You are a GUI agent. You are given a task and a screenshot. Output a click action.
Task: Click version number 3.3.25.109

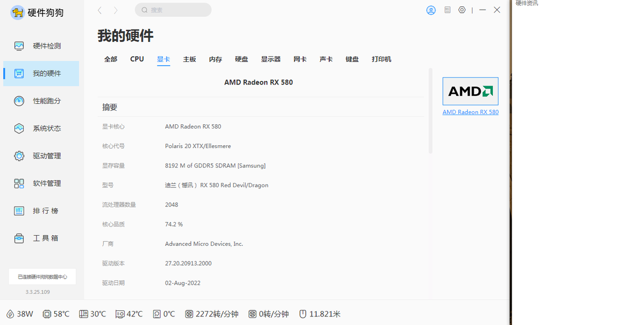point(38,292)
